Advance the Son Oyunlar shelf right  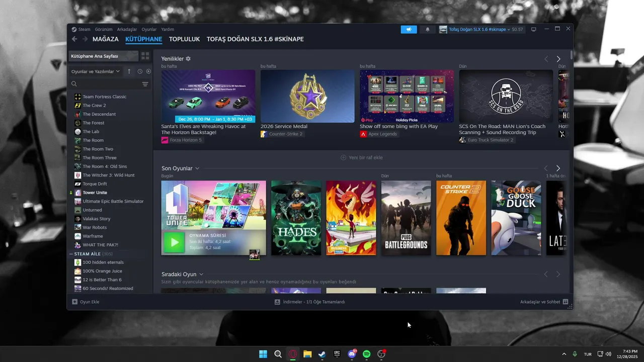point(558,168)
